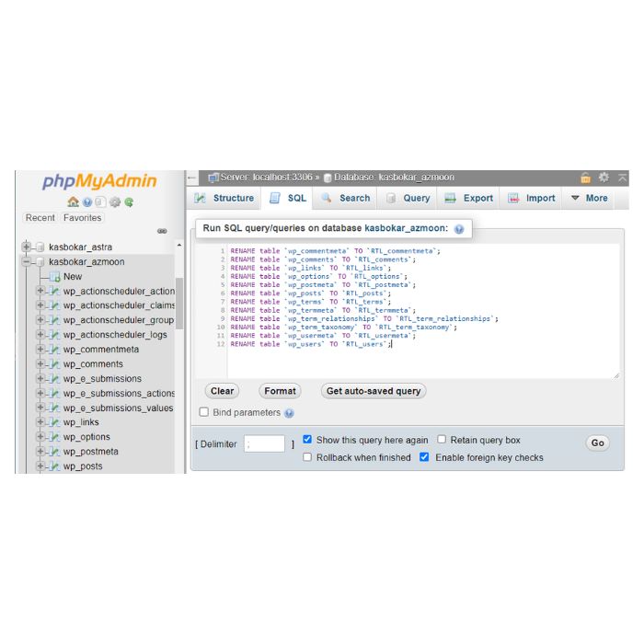The image size is (644, 644).
Task: Collapse the kasbokar_azmoon database tree
Action: coord(27,262)
